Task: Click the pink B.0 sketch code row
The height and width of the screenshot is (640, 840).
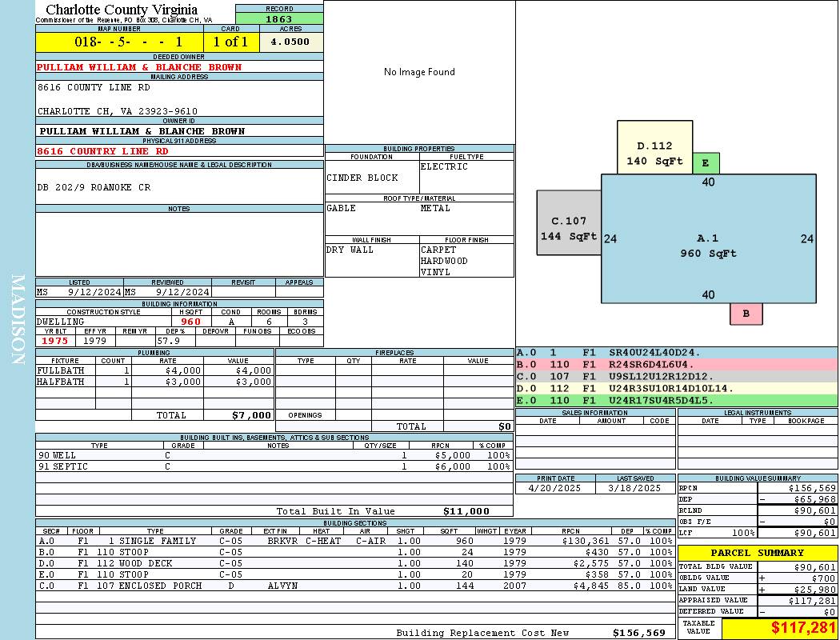Action: tap(677, 364)
